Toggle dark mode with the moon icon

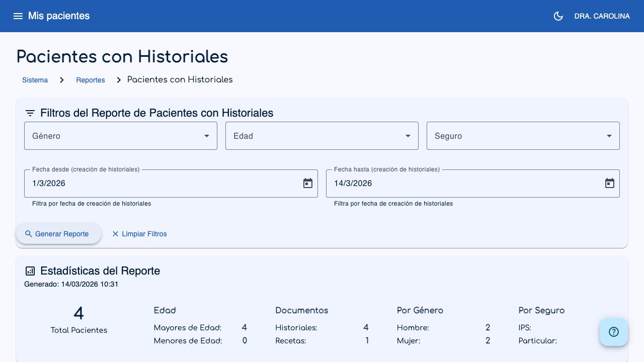click(x=558, y=16)
